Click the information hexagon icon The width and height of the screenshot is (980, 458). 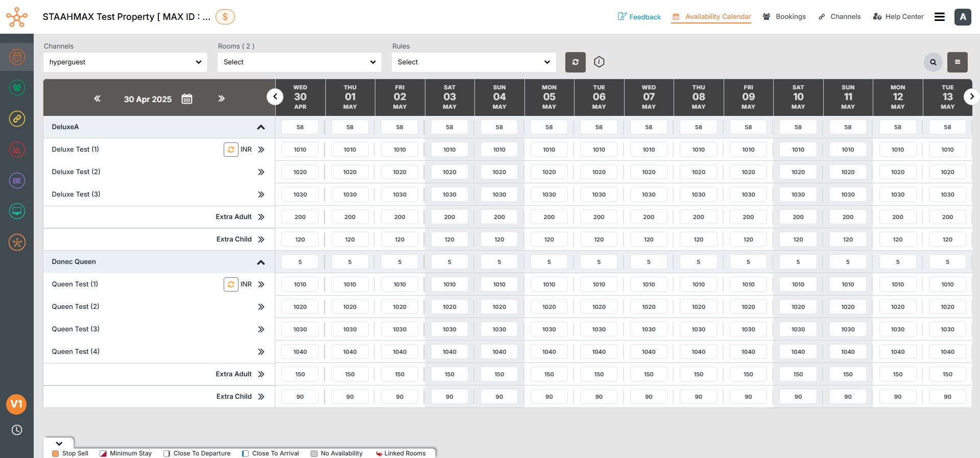(599, 62)
